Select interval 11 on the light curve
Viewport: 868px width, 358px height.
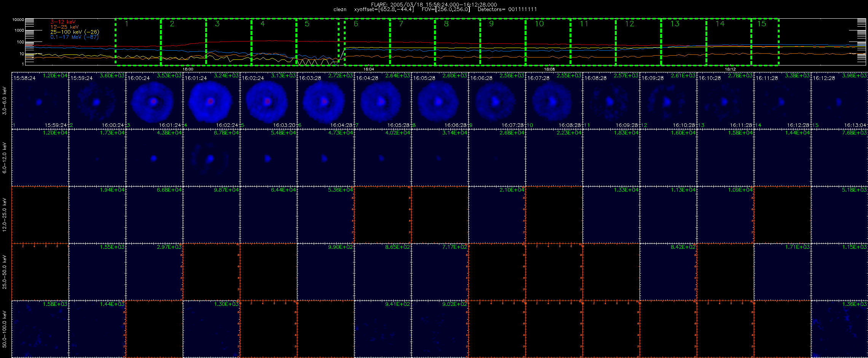tap(593, 42)
